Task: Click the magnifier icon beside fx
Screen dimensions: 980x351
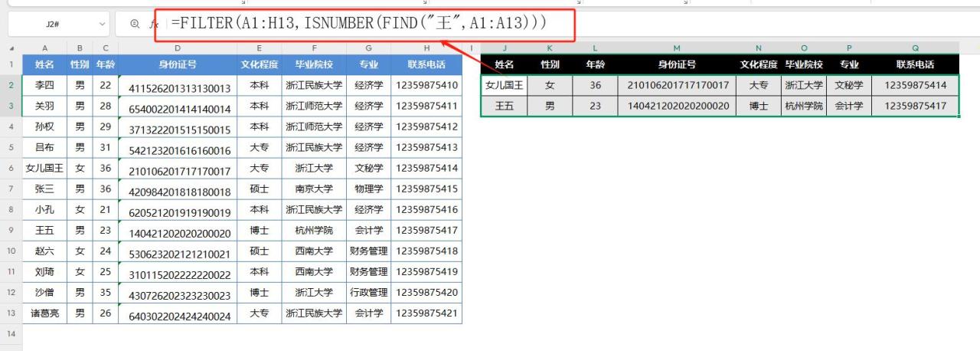Action: 135,25
